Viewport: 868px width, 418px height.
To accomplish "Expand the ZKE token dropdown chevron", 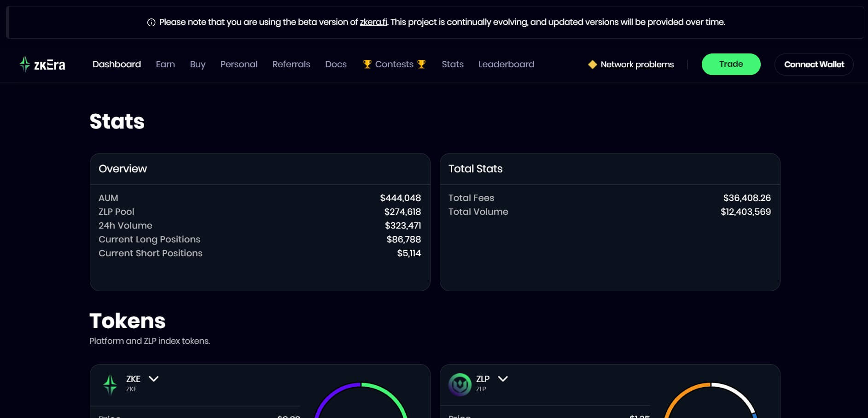I will tap(154, 379).
